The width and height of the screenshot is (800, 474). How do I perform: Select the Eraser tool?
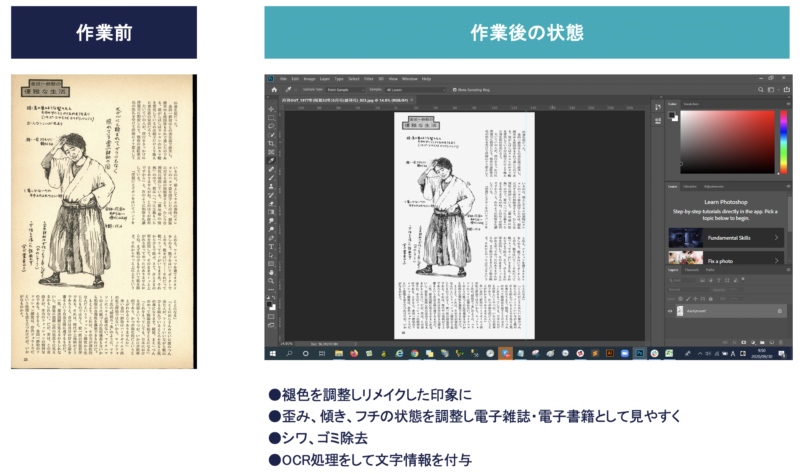[271, 204]
